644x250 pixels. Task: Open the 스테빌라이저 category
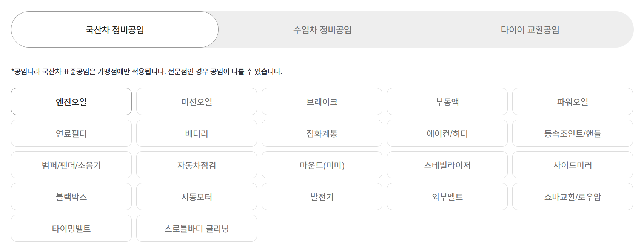coord(448,165)
